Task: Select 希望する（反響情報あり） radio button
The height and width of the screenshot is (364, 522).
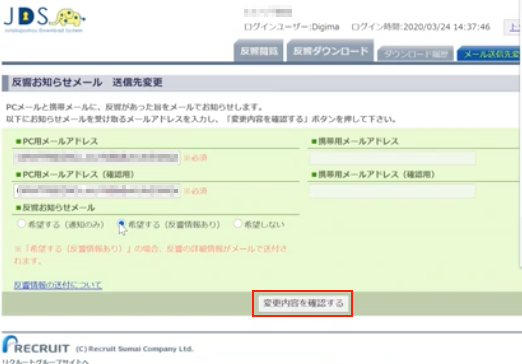Action: point(121,224)
